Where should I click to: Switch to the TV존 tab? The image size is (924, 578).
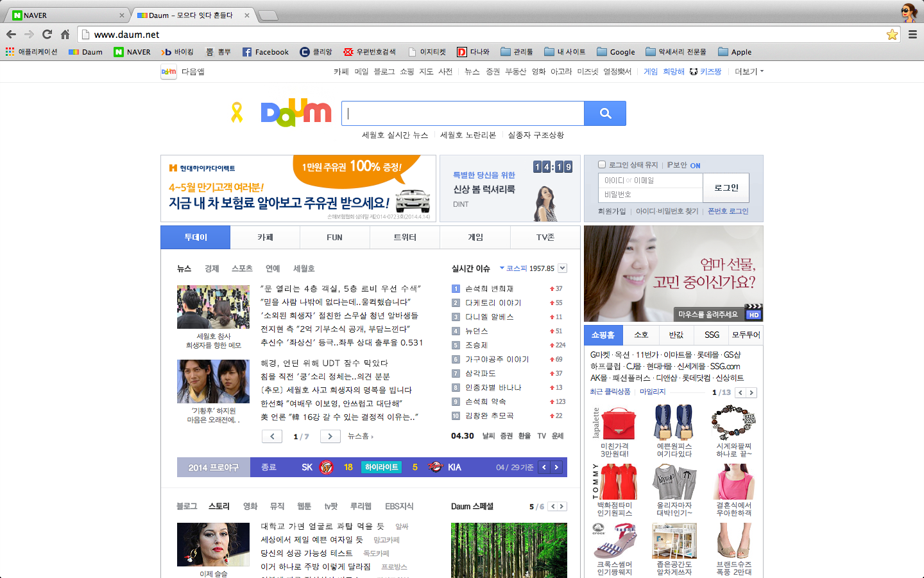click(545, 237)
